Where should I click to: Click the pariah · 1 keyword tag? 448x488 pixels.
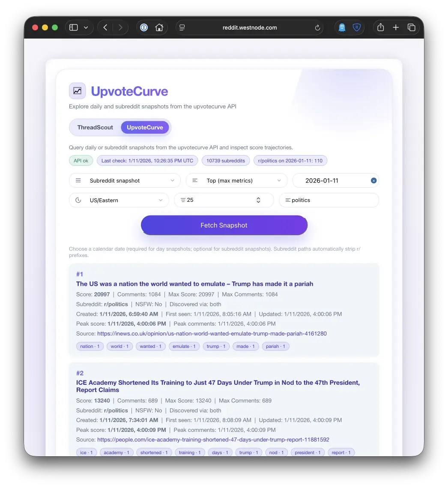(275, 346)
